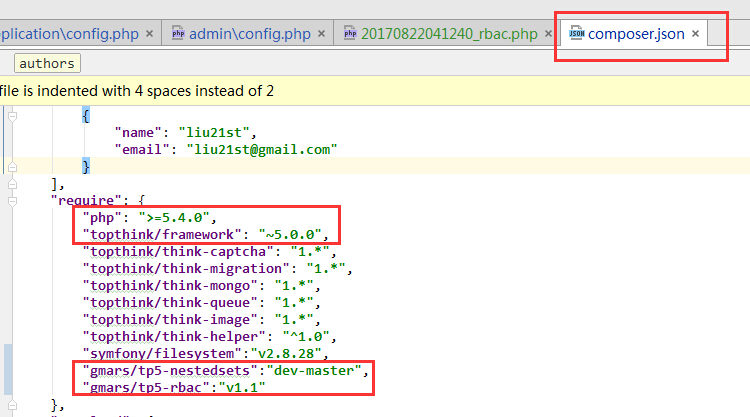Close the composer.json tab
The width and height of the screenshot is (750, 417).
coord(696,34)
